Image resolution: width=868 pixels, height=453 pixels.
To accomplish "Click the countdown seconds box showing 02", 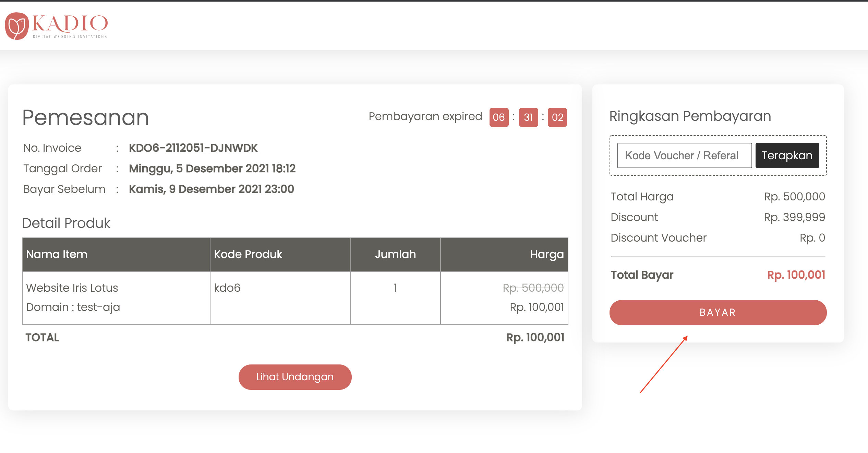I will (557, 117).
